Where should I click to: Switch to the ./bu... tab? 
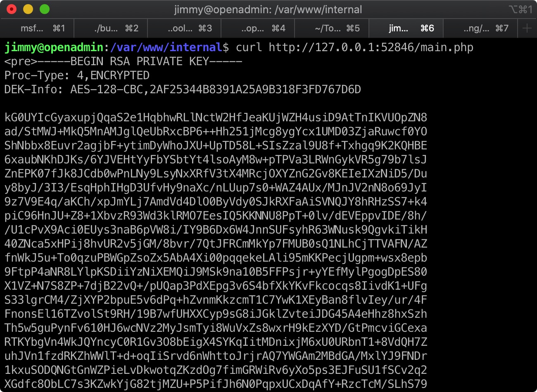pyautogui.click(x=111, y=28)
